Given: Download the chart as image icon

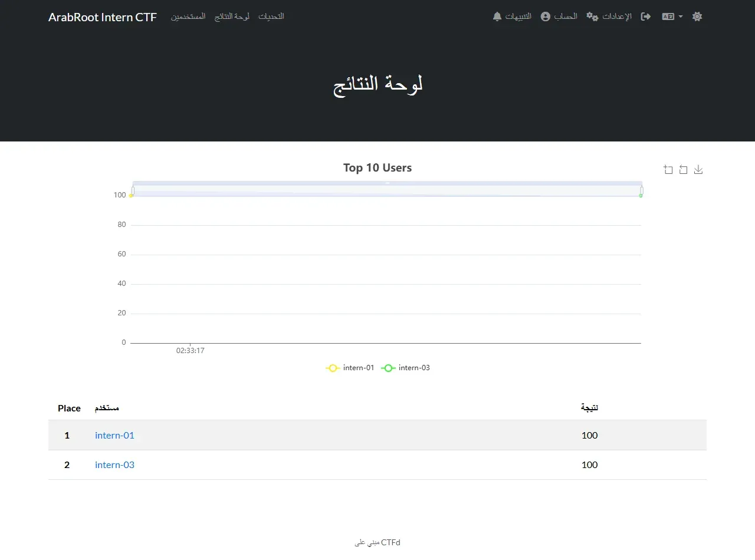Looking at the screenshot, I should click(x=698, y=170).
